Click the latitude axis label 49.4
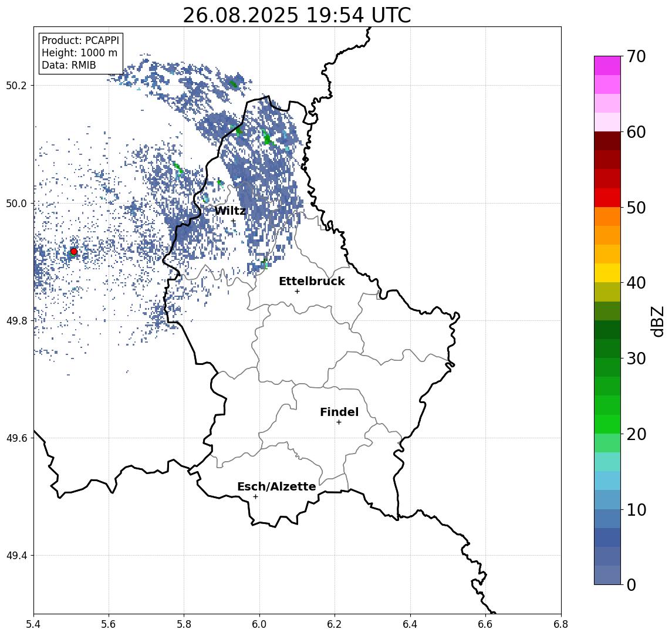This screenshot has width=672, height=636. click(x=16, y=556)
